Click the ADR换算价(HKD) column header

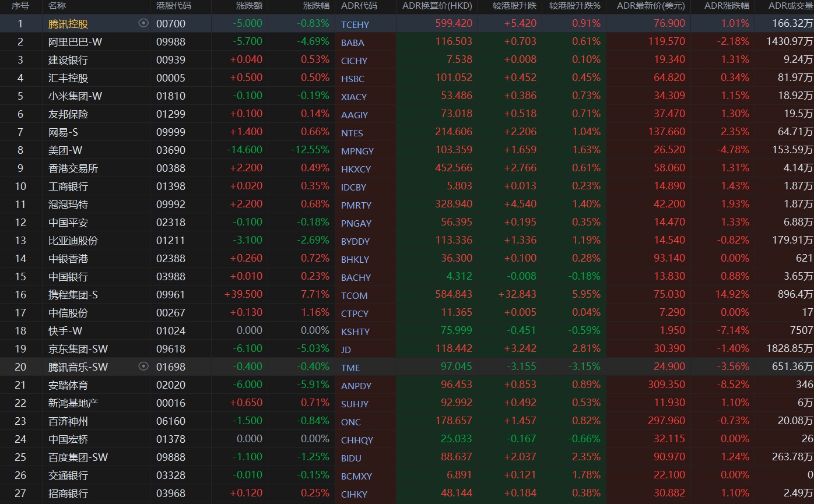[x=437, y=6]
